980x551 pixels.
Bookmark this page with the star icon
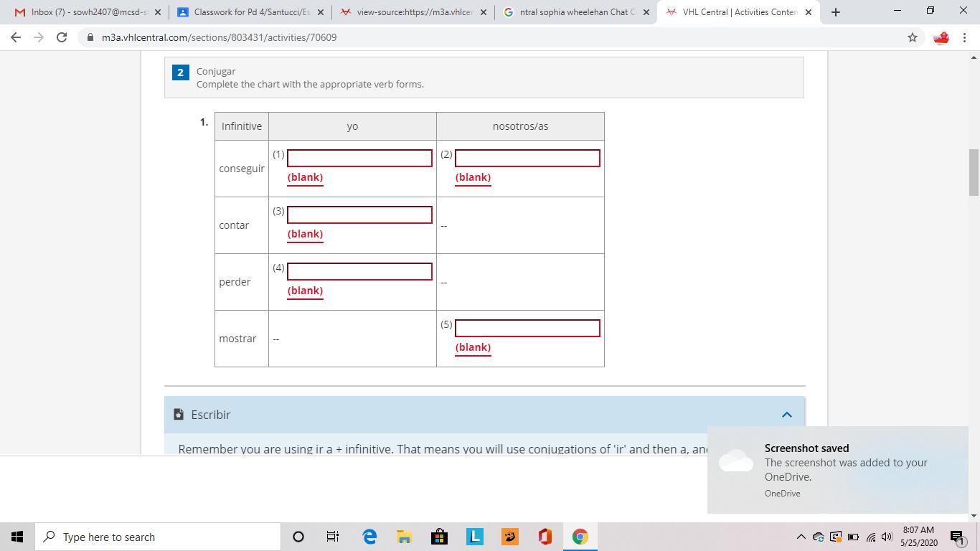913,37
